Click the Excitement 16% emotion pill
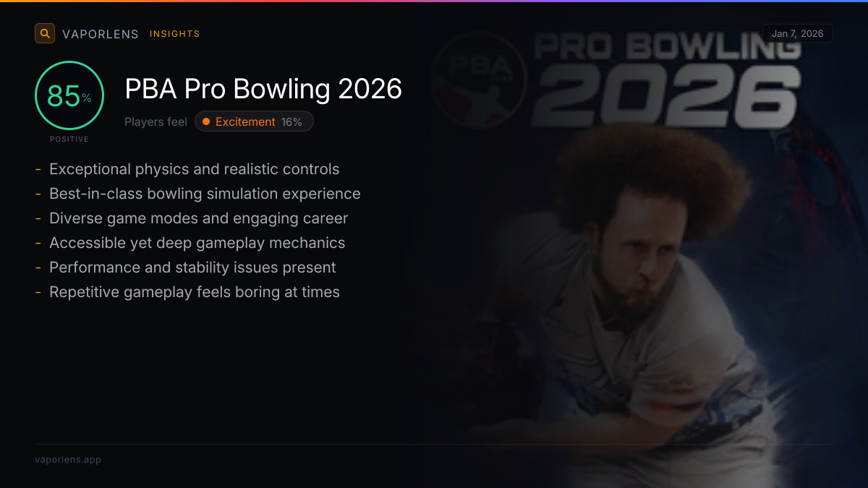This screenshot has height=488, width=868. click(254, 121)
